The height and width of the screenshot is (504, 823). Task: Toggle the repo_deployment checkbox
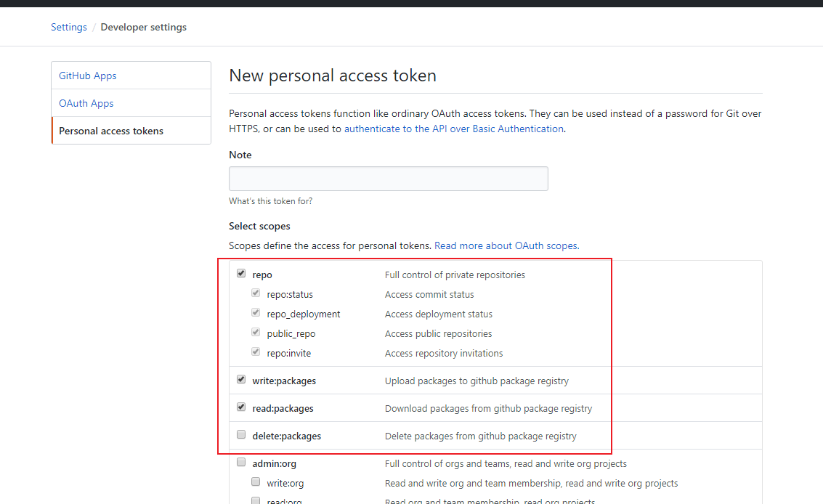(256, 313)
